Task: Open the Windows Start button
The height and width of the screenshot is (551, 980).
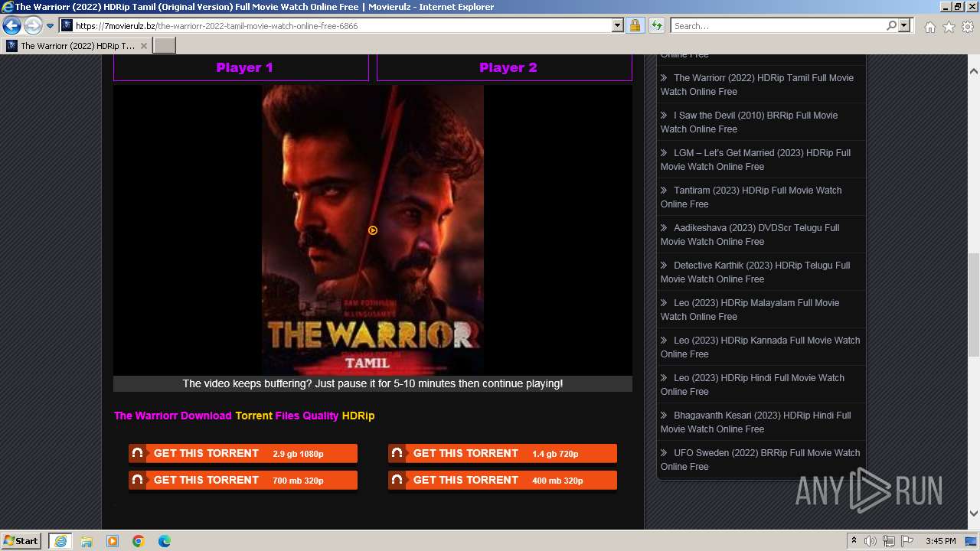Action: tap(21, 540)
